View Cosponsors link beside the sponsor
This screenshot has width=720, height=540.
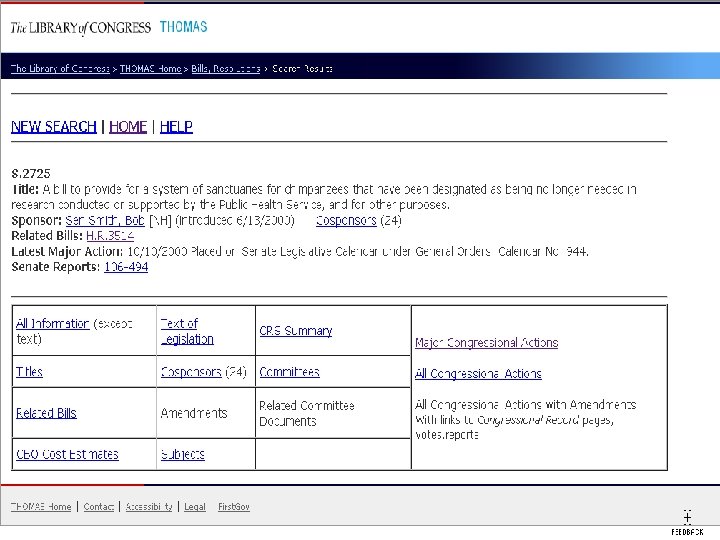pyautogui.click(x=346, y=220)
